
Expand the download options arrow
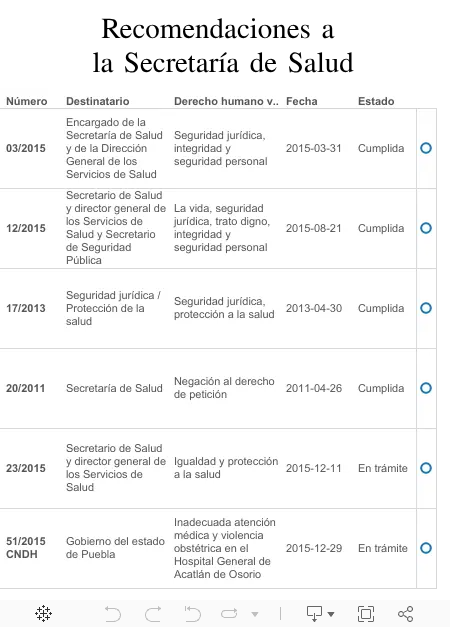tap(331, 614)
